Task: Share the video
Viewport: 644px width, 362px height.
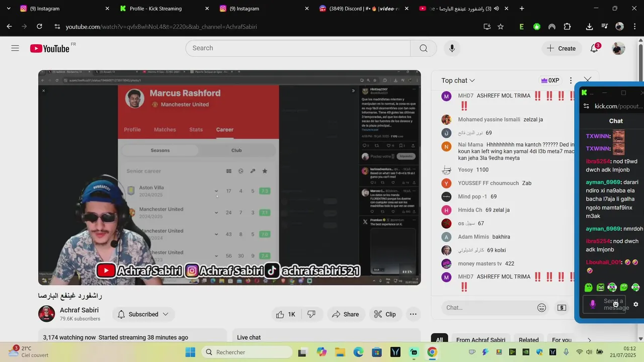Action: 345,314
